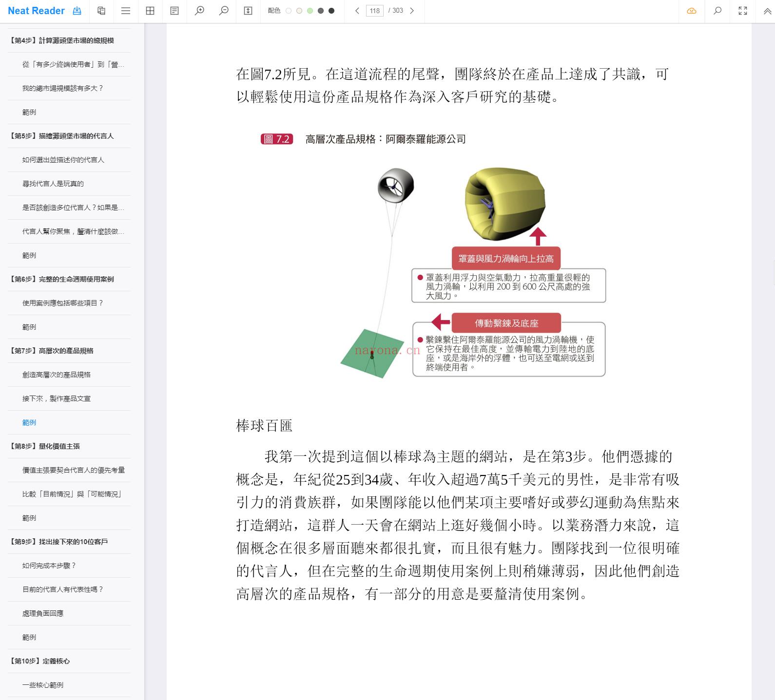Click the 罩蓋與風力渦輪向上拉高 label
The height and width of the screenshot is (700, 775).
point(506,259)
